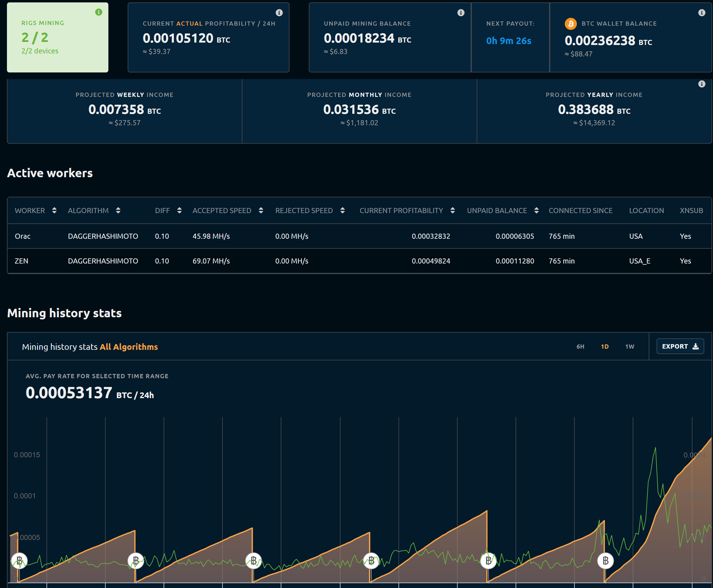
Task: Click fifth payout Bitcoin marker on chart
Action: [x=488, y=561]
